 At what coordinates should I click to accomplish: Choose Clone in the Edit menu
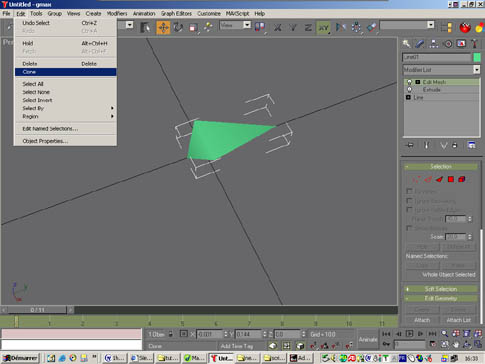point(66,72)
